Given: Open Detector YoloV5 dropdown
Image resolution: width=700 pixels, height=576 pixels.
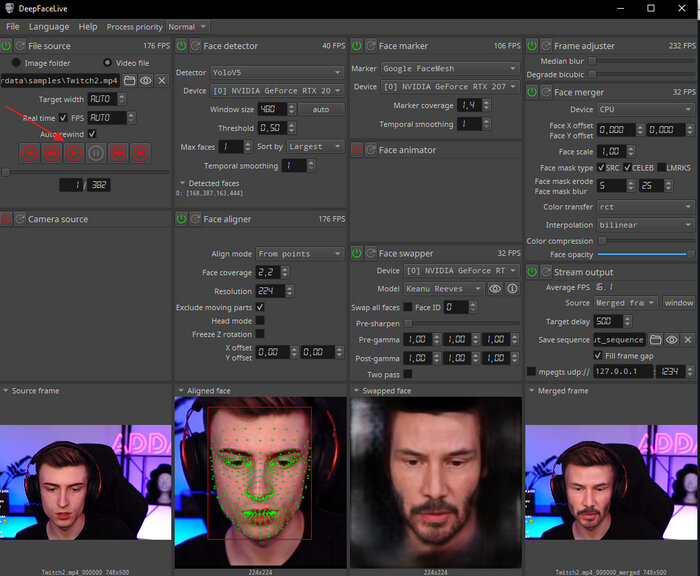Looking at the screenshot, I should coord(277,72).
